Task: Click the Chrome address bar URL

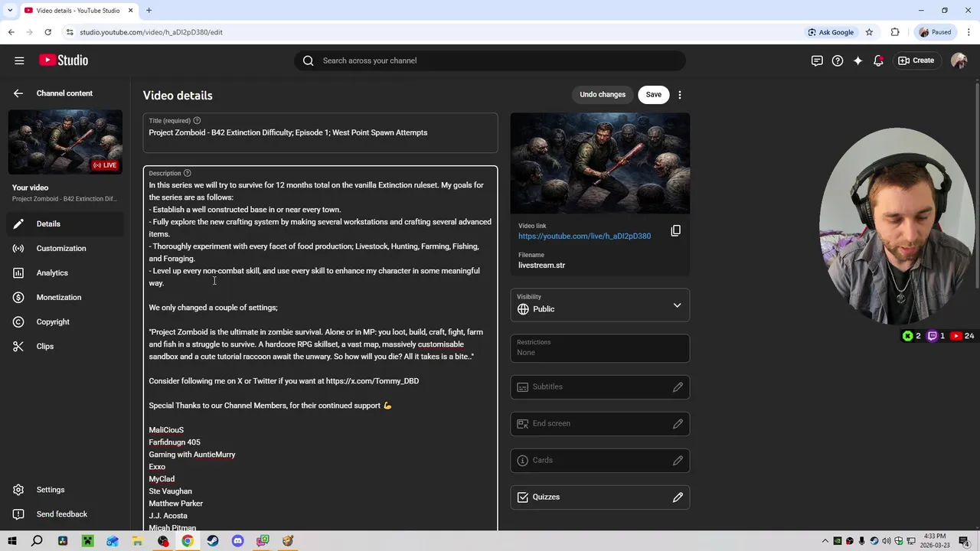Action: point(151,32)
